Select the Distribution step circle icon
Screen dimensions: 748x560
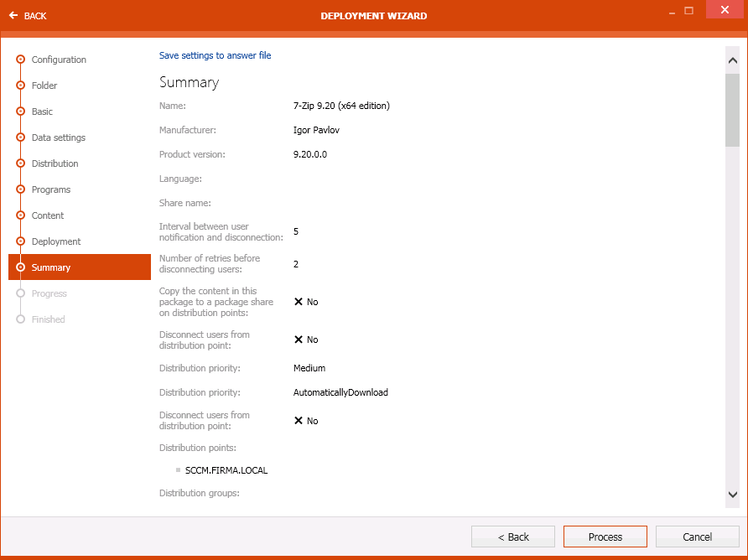tap(21, 163)
